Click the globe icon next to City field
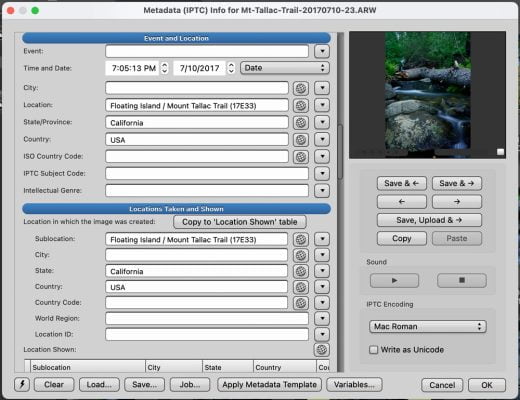The image size is (520, 400). (301, 88)
